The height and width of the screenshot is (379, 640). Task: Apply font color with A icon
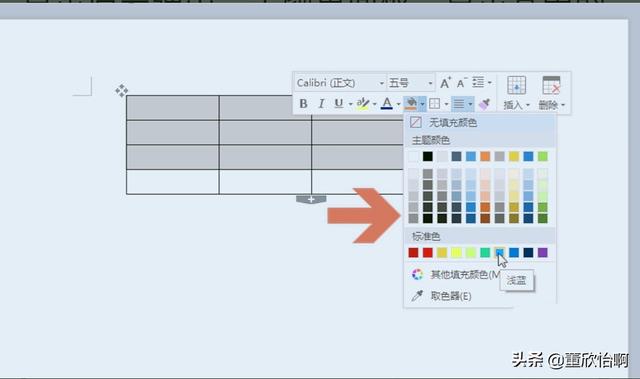point(387,104)
